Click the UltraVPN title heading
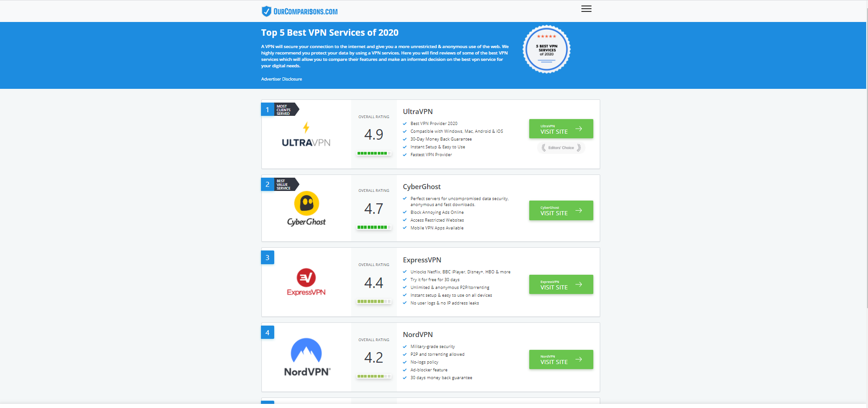Viewport: 868px width, 408px height. (418, 112)
